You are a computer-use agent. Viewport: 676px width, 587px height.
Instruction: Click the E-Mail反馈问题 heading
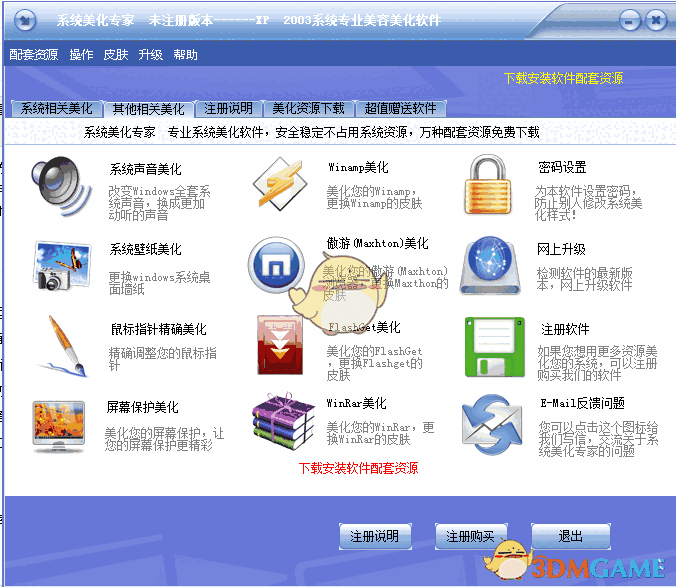582,403
